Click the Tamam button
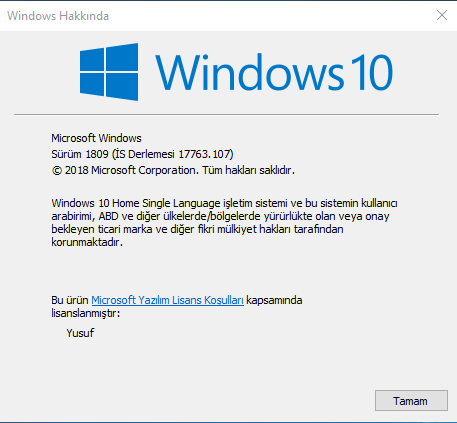This screenshot has height=423, width=457. pyautogui.click(x=411, y=401)
